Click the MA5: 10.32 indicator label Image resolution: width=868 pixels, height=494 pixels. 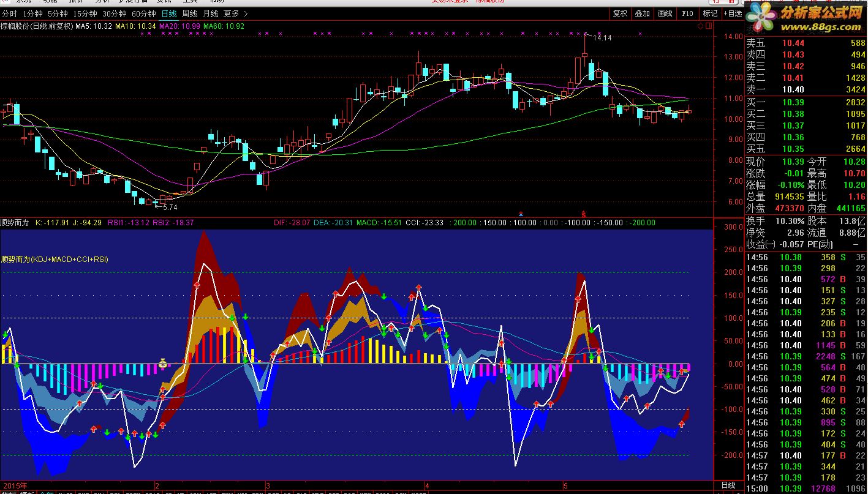tap(94, 26)
